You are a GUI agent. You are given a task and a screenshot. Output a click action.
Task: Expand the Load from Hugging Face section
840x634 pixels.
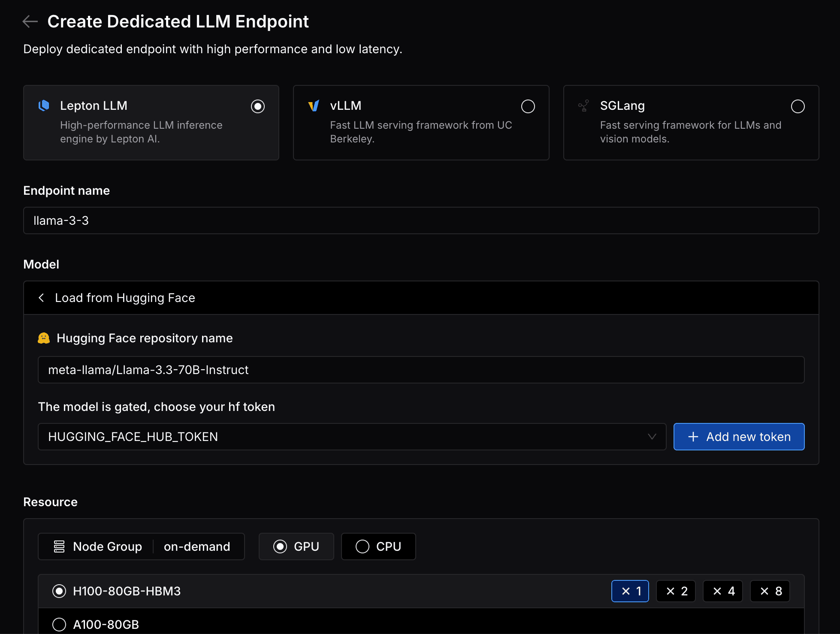[x=421, y=298]
